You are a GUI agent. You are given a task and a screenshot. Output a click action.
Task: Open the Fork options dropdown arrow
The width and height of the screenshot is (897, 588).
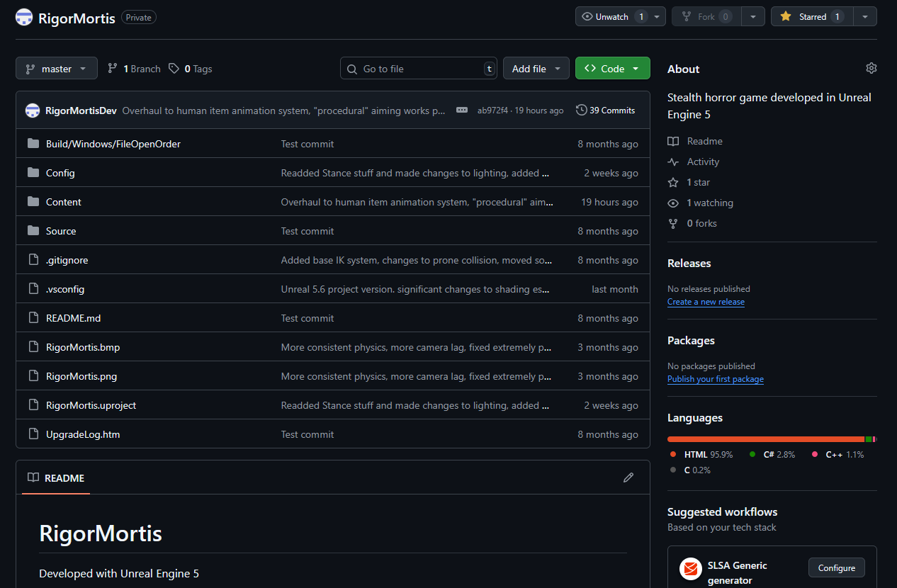click(x=753, y=16)
